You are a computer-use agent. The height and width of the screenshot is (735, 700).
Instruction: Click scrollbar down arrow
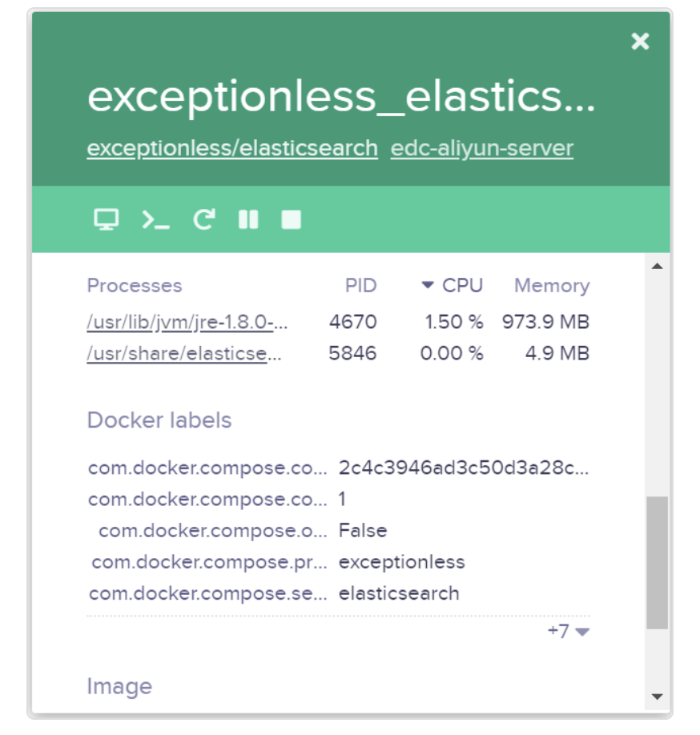click(658, 697)
